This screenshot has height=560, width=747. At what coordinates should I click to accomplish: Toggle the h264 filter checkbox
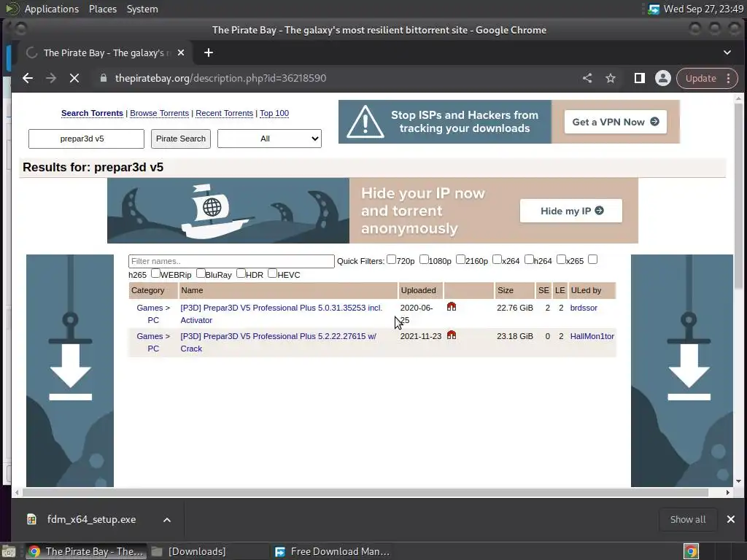[529, 260]
